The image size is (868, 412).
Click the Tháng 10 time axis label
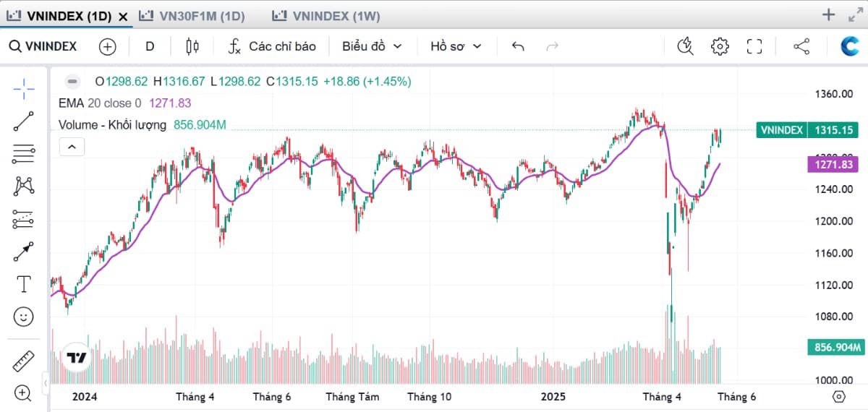[430, 397]
